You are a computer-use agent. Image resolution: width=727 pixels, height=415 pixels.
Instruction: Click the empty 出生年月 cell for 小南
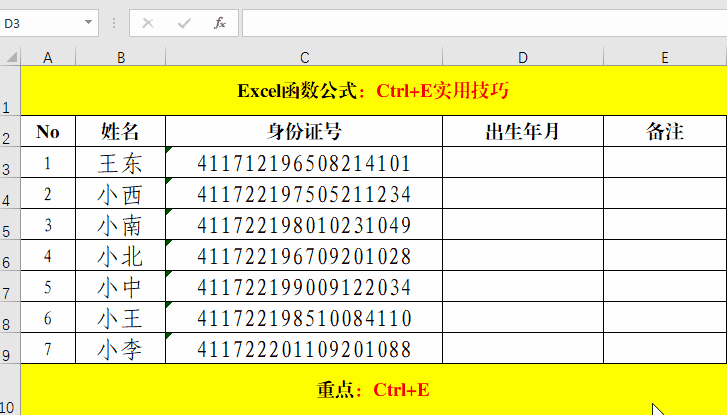click(x=523, y=224)
